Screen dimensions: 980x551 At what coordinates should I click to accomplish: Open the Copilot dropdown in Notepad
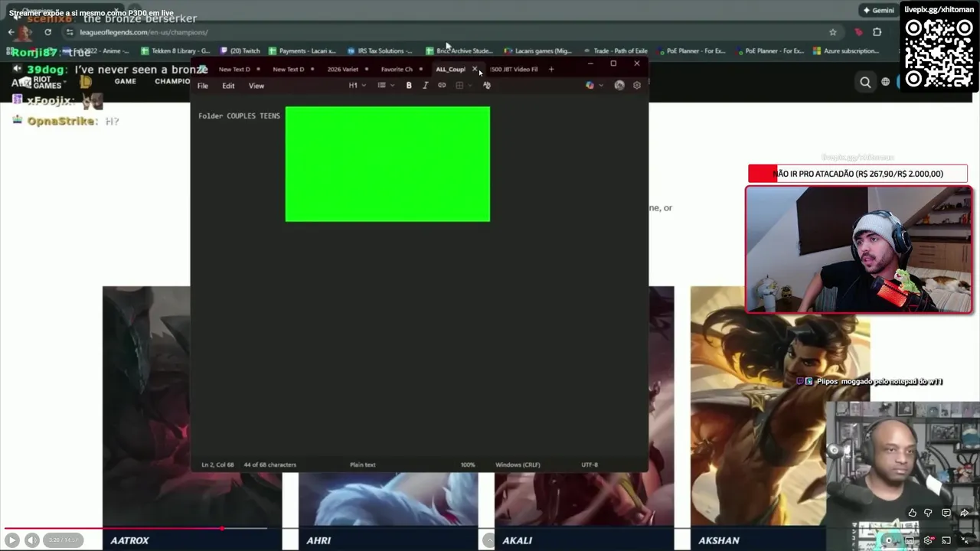[x=593, y=86]
